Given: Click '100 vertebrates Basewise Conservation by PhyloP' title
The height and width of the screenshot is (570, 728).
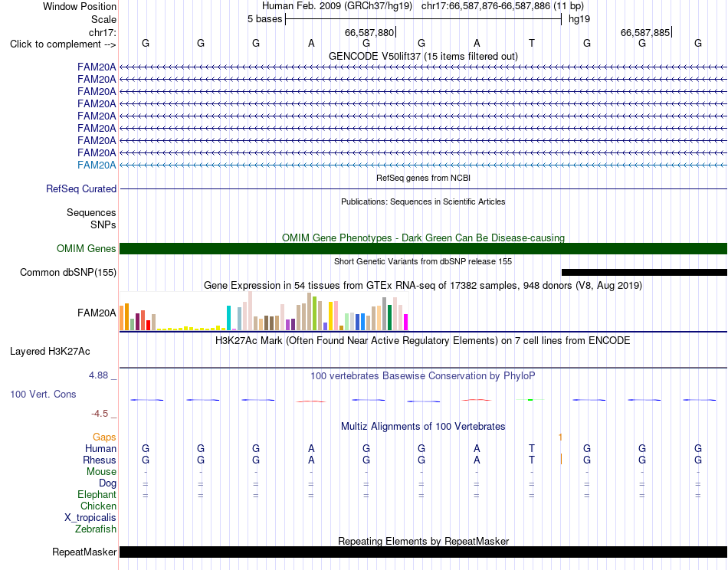Looking at the screenshot, I should tap(423, 376).
